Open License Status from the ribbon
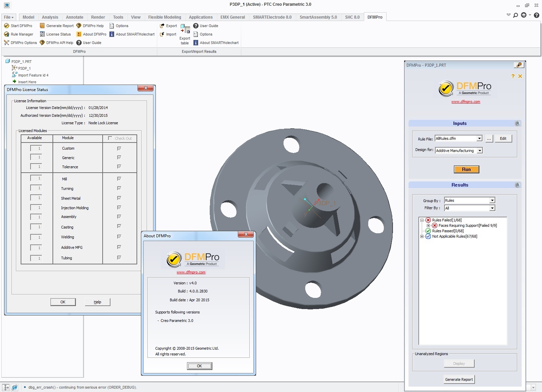Image resolution: width=542 pixels, height=392 pixels. click(x=55, y=34)
